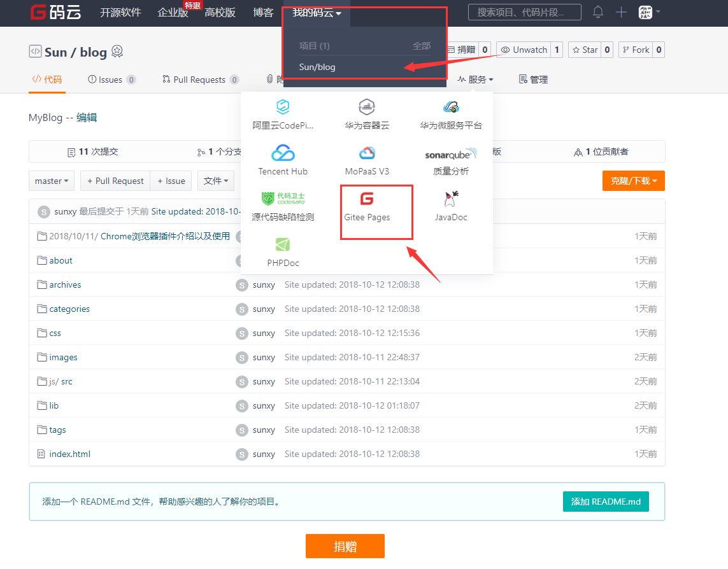Open 高校版 in top navigation

pos(220,13)
